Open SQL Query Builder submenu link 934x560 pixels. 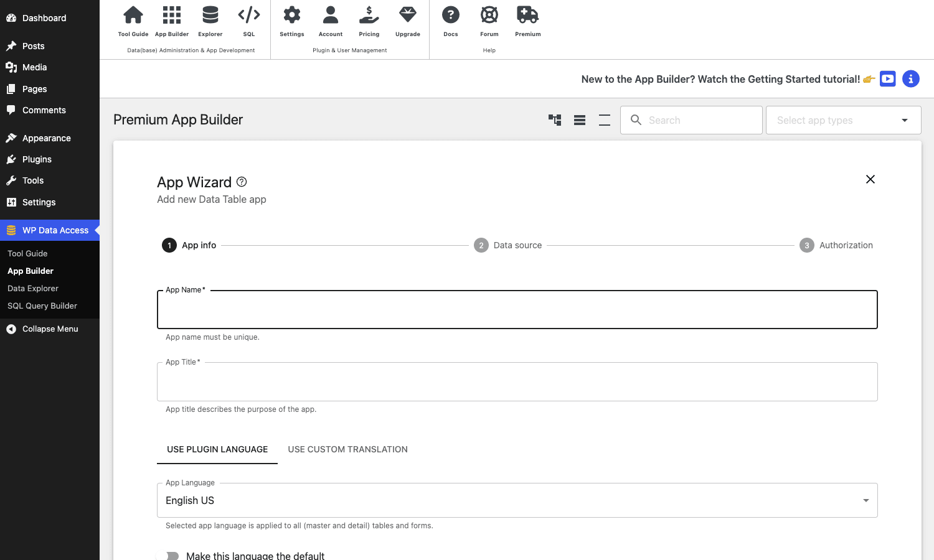[42, 306]
